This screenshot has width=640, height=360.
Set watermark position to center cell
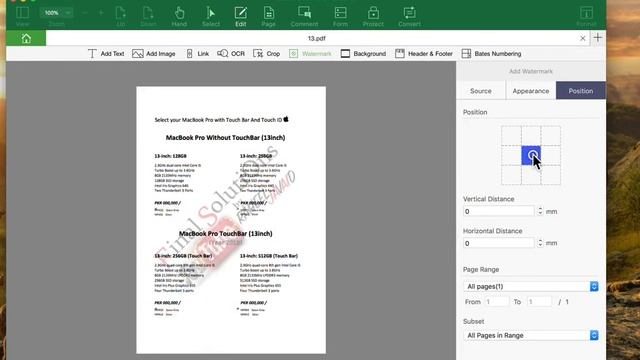531,156
